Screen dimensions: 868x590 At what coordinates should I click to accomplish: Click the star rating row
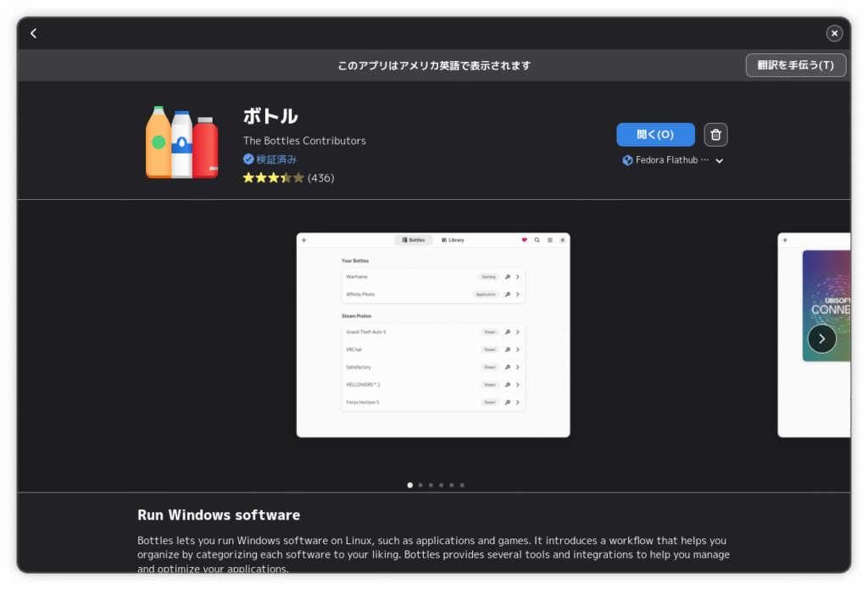[x=273, y=178]
